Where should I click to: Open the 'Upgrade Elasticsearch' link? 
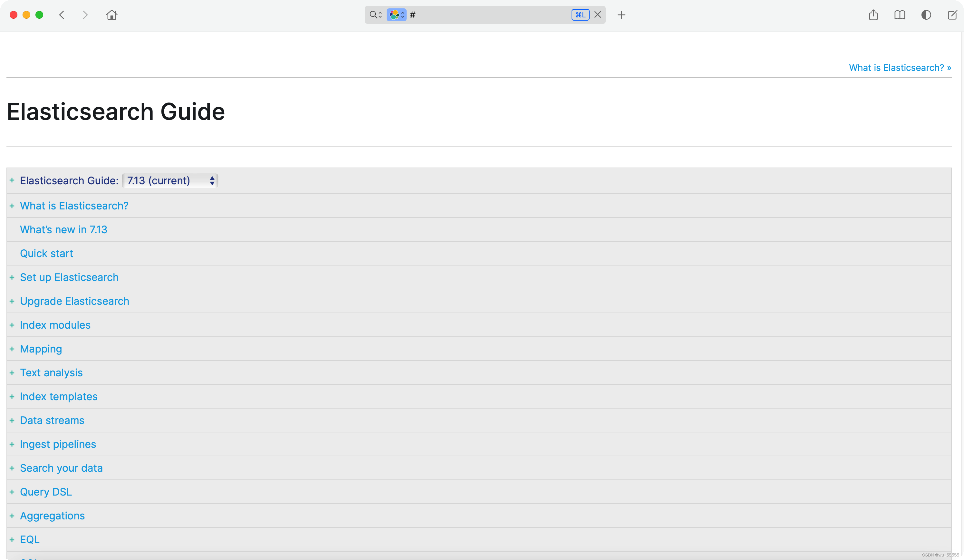click(75, 301)
